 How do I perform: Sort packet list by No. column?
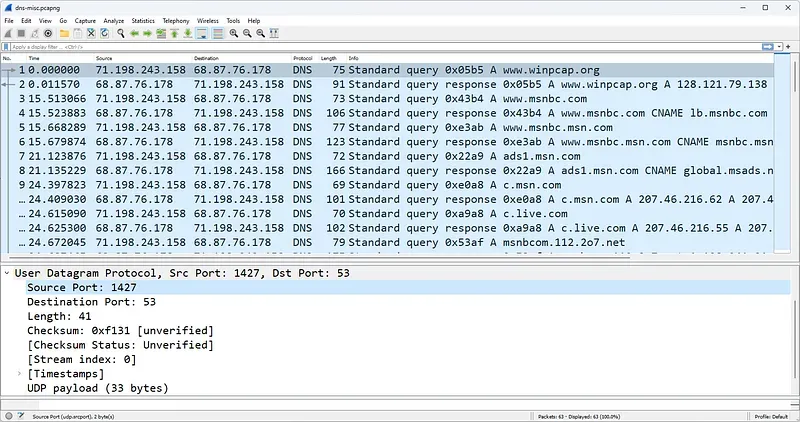(14, 58)
